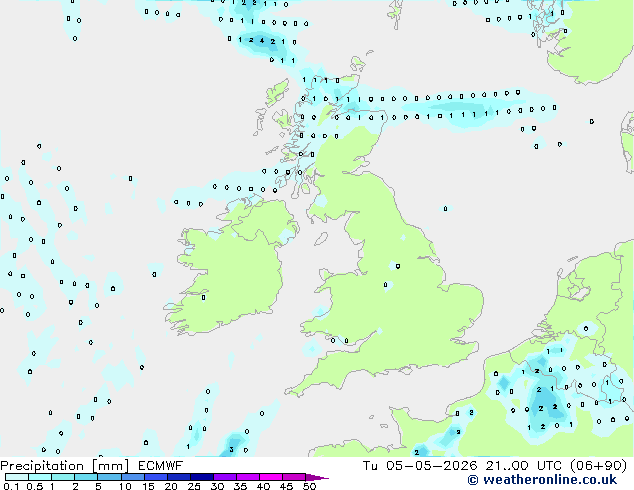Click the "0.1" legend scale label

[x=11, y=486]
